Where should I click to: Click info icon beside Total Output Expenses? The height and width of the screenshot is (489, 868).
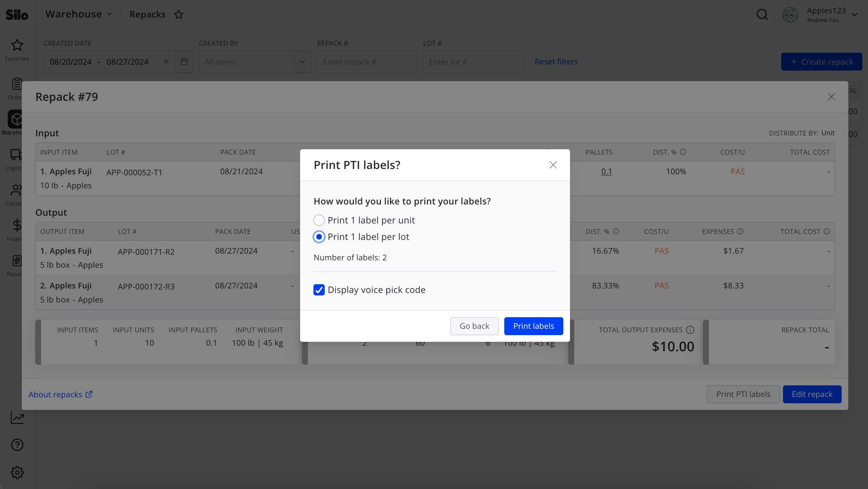point(690,330)
